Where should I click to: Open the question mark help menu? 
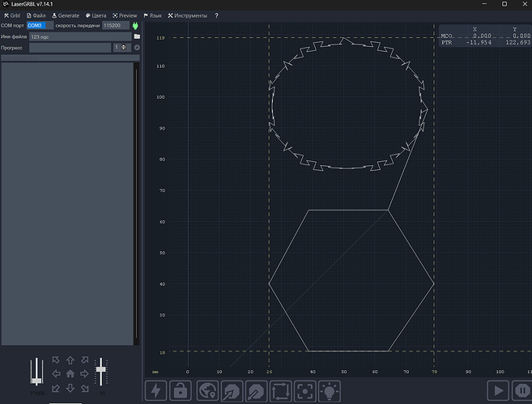tap(216, 15)
